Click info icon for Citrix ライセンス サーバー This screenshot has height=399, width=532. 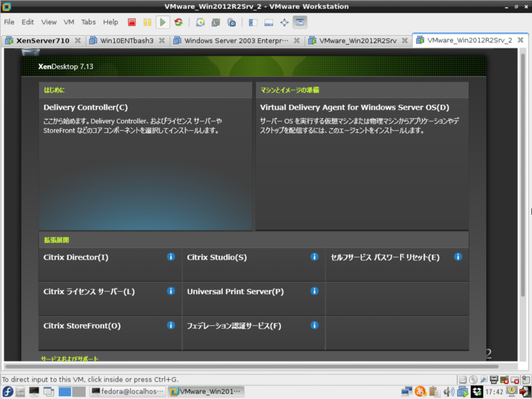(x=171, y=291)
